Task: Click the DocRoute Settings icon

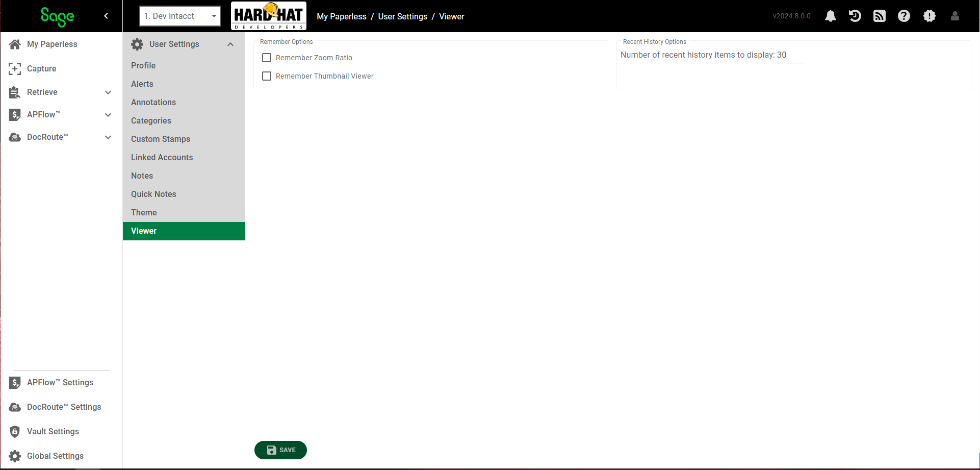Action: point(15,407)
